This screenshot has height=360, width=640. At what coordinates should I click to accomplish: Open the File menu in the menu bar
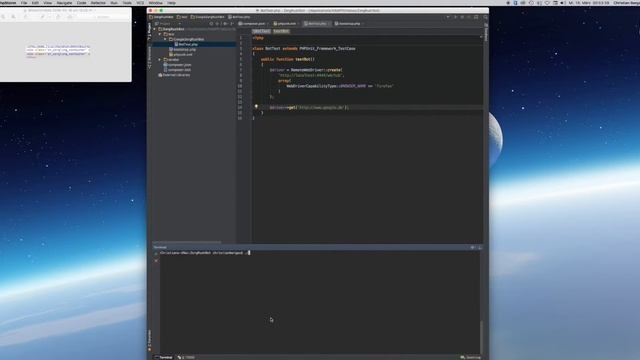click(24, 2)
